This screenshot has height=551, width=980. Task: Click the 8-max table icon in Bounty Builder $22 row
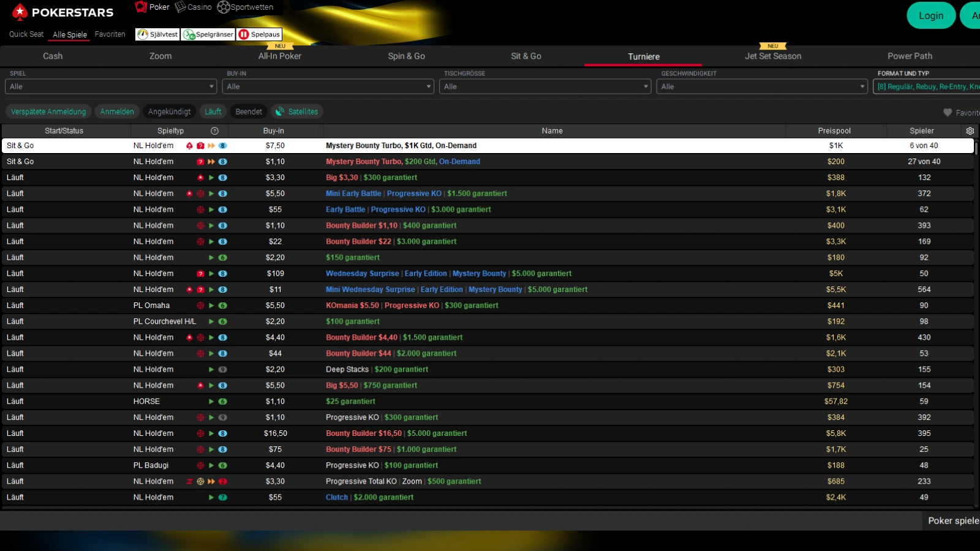[x=223, y=242]
